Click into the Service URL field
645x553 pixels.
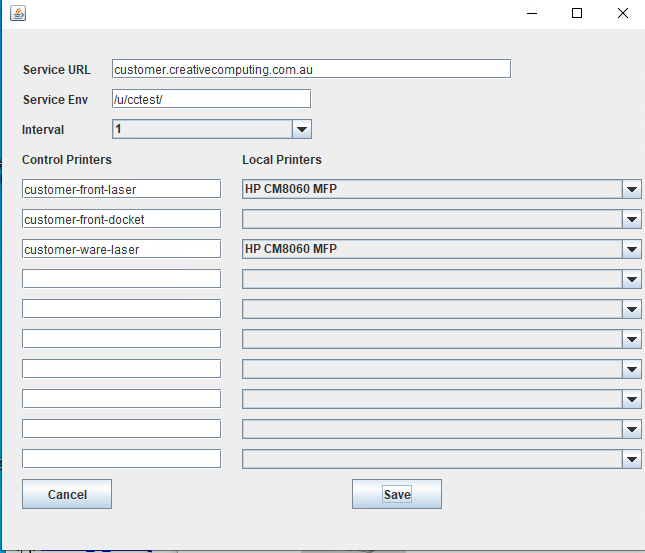311,69
